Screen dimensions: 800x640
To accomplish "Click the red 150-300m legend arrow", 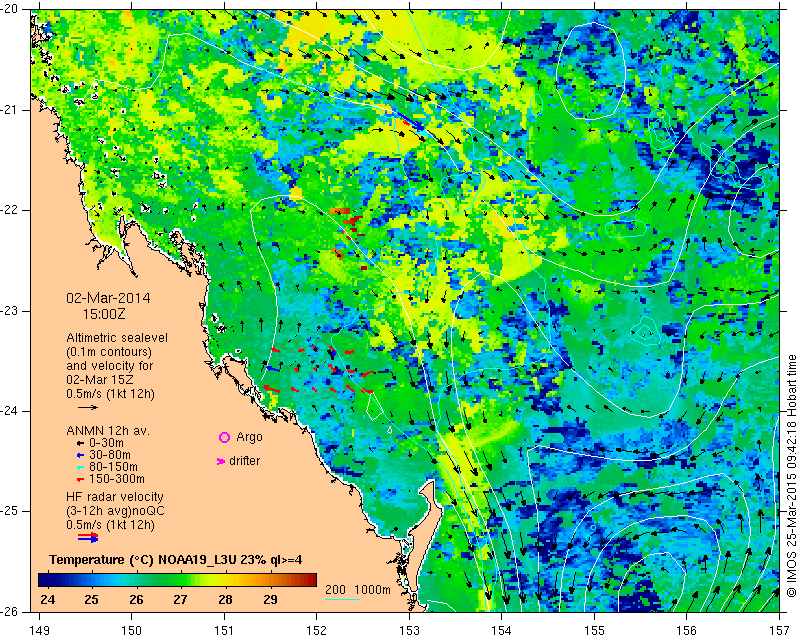I will coord(80,479).
